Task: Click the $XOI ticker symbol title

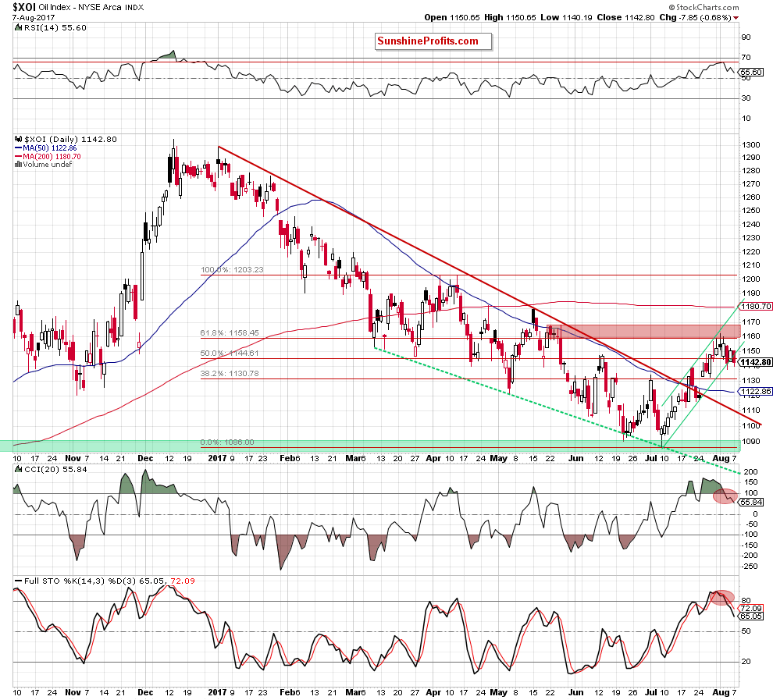Action: pos(23,7)
